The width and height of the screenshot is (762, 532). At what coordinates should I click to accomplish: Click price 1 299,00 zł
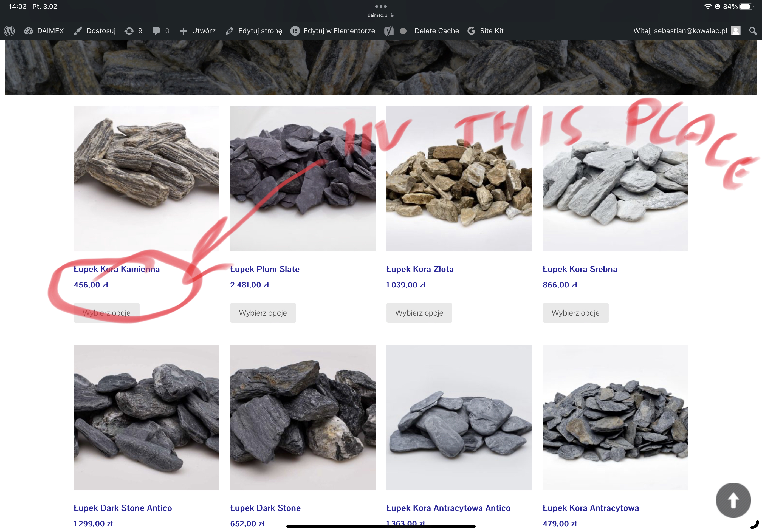(x=93, y=524)
